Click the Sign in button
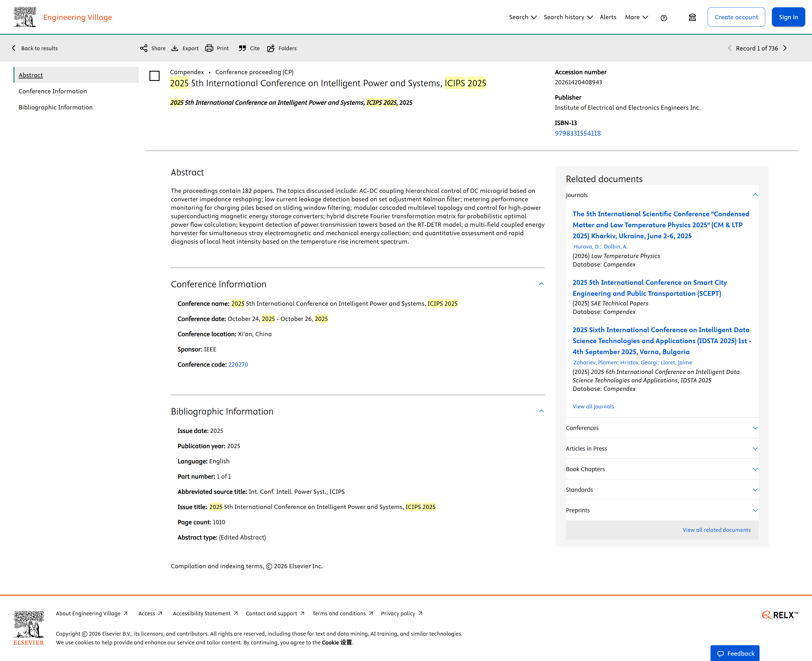The width and height of the screenshot is (812, 661). [788, 17]
